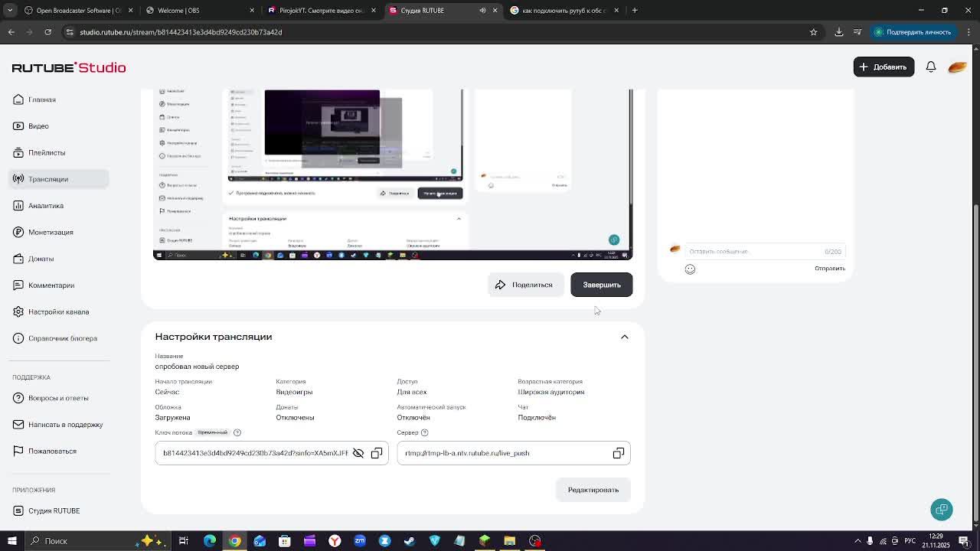Image resolution: width=980 pixels, height=551 pixels.
Task: Copy the server URL
Action: pos(619,453)
